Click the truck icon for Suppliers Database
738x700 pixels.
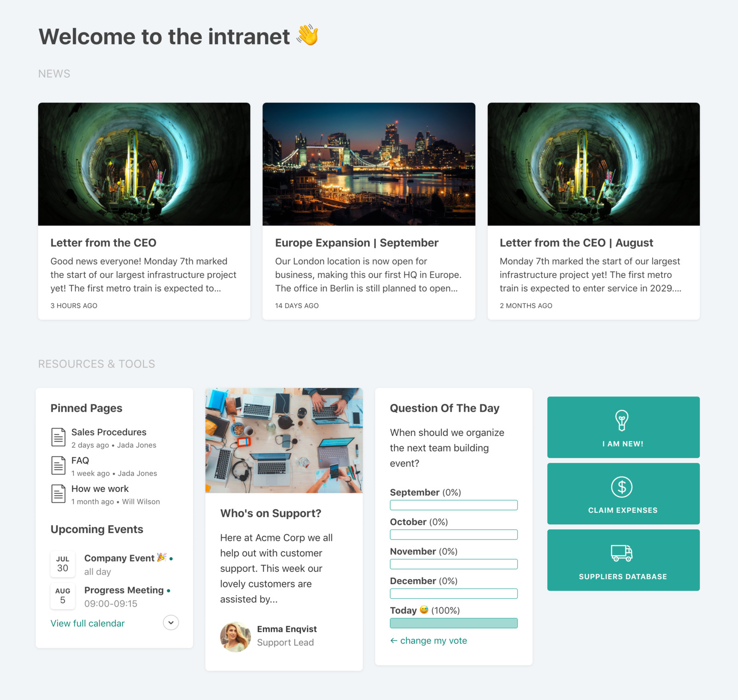(x=622, y=553)
